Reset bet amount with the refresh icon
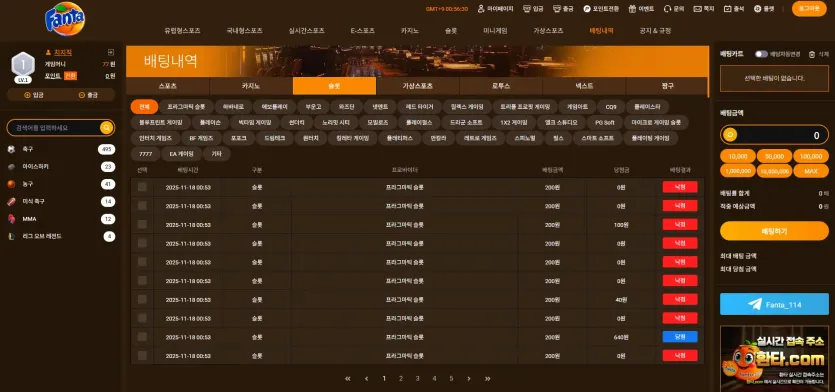835x392 pixels. coord(730,135)
